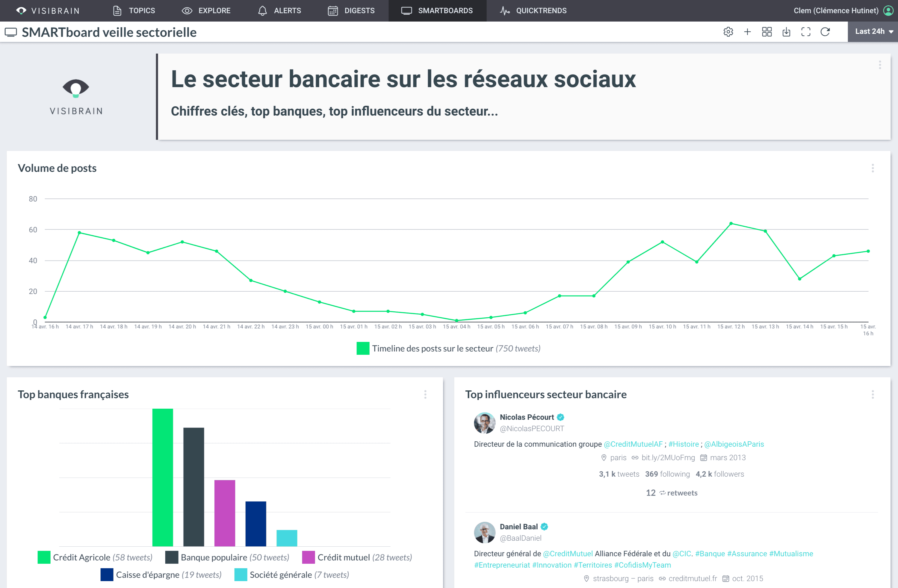Refresh the smartboard
Screen dimensions: 898x588
pos(825,32)
